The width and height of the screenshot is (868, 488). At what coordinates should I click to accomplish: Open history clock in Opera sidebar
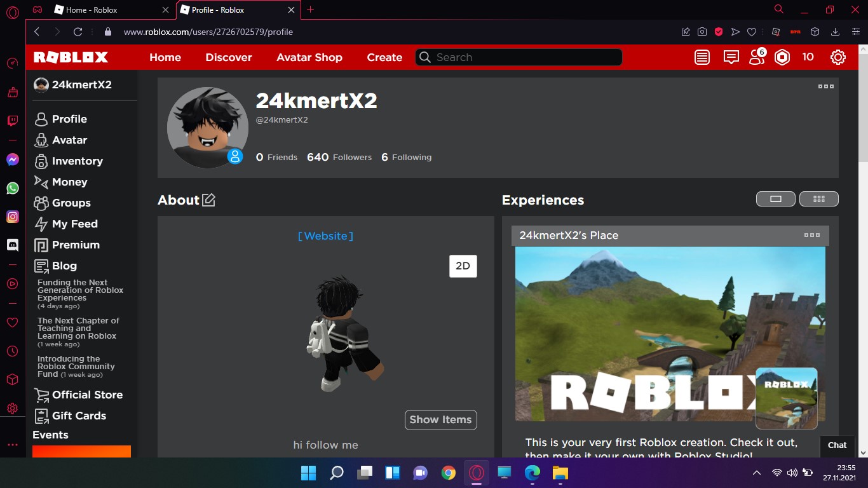(x=12, y=351)
